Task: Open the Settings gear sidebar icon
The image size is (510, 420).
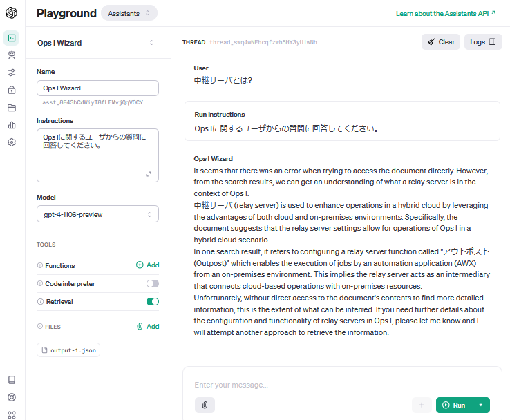Action: (12, 142)
